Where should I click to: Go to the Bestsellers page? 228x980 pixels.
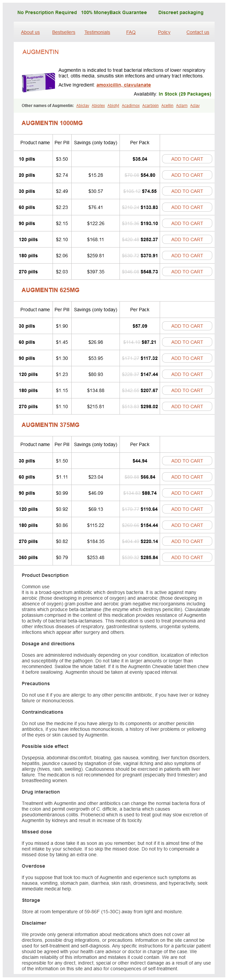pyautogui.click(x=64, y=32)
